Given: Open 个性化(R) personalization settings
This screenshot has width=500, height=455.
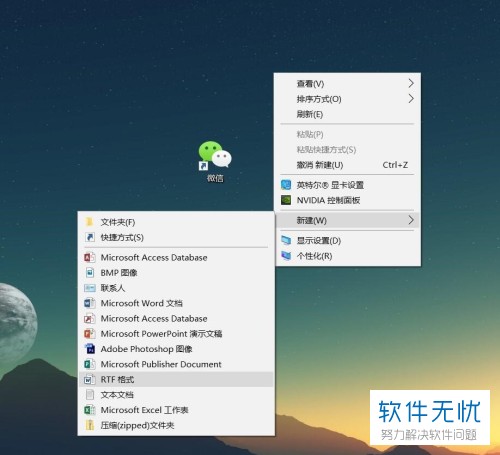Looking at the screenshot, I should click(x=347, y=256).
